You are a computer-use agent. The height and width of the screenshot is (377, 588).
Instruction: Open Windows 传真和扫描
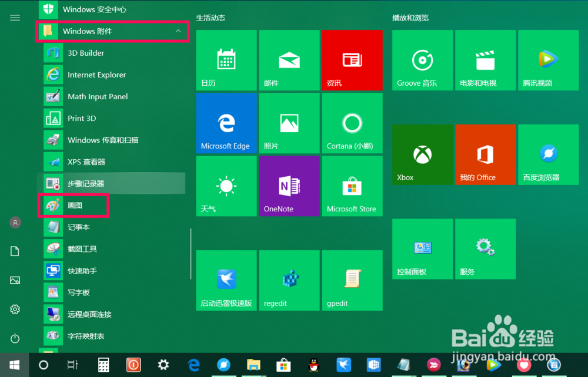click(x=112, y=140)
